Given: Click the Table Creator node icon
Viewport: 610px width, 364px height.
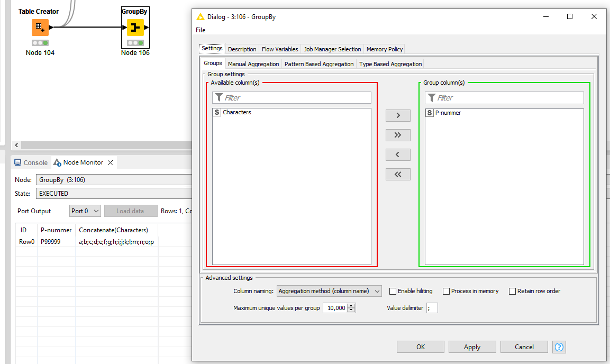Looking at the screenshot, I should tap(40, 28).
